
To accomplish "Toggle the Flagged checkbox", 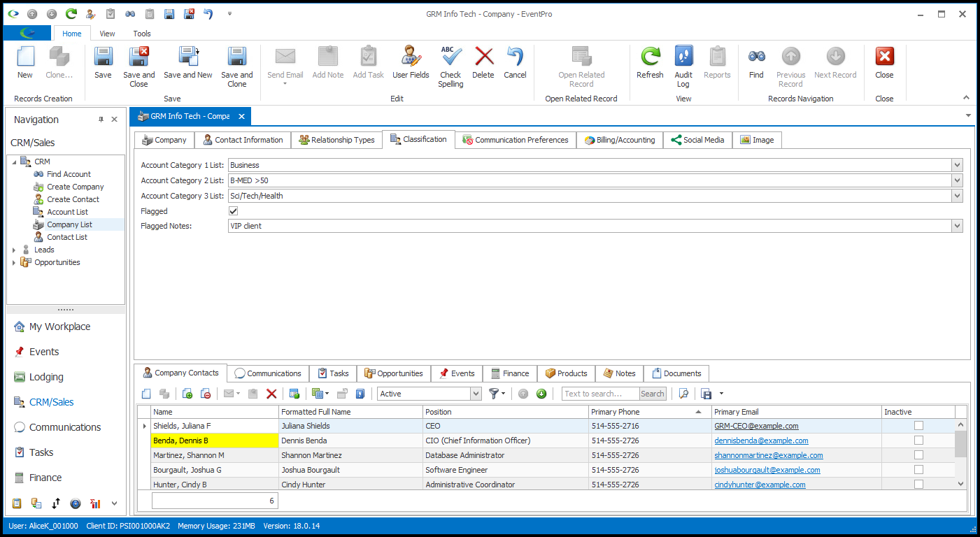I will [234, 211].
